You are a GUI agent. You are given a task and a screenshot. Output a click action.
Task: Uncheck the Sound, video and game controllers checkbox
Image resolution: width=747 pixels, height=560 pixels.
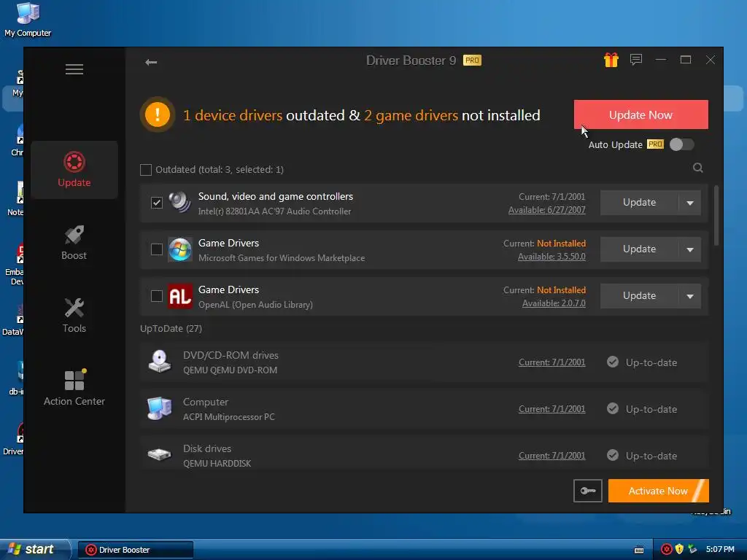pos(156,203)
